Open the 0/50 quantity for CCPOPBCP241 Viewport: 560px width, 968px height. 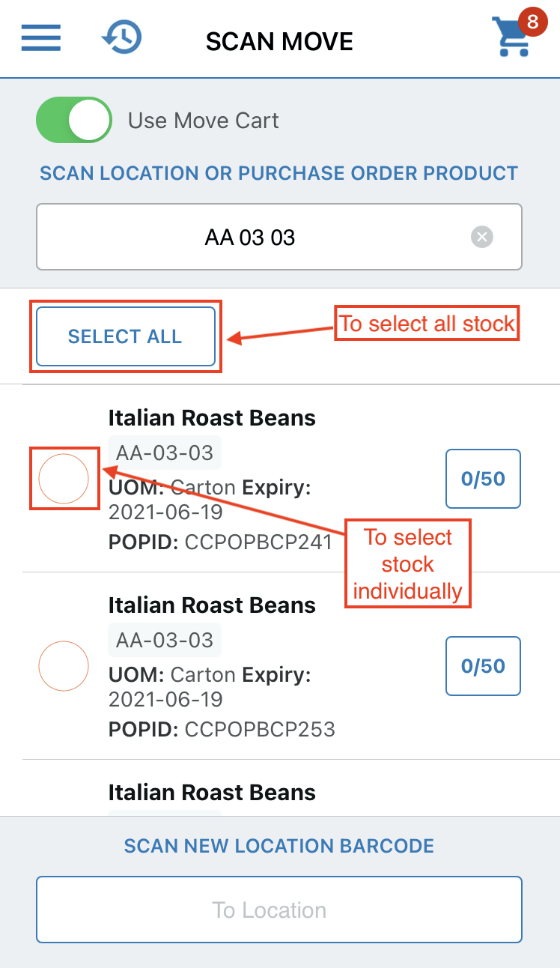point(483,479)
